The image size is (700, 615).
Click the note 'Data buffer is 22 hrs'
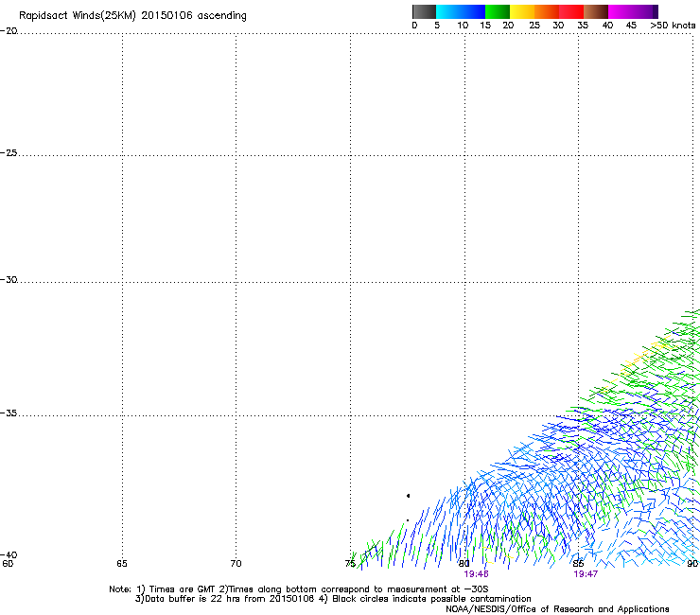point(192,599)
